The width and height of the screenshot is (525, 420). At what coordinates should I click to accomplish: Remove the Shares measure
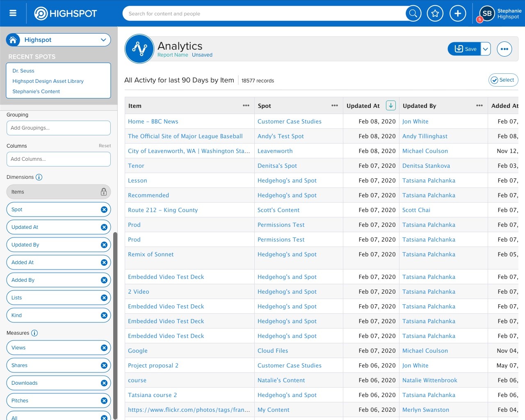pyautogui.click(x=104, y=365)
